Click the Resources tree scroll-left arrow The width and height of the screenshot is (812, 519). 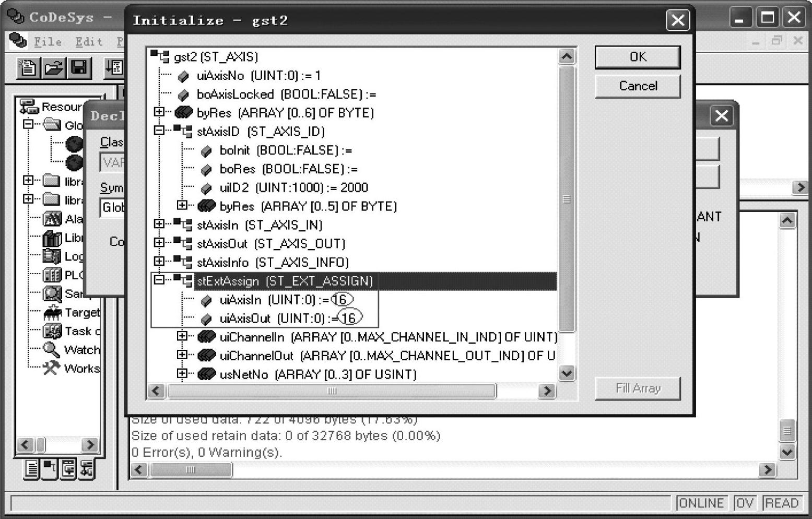(x=25, y=445)
